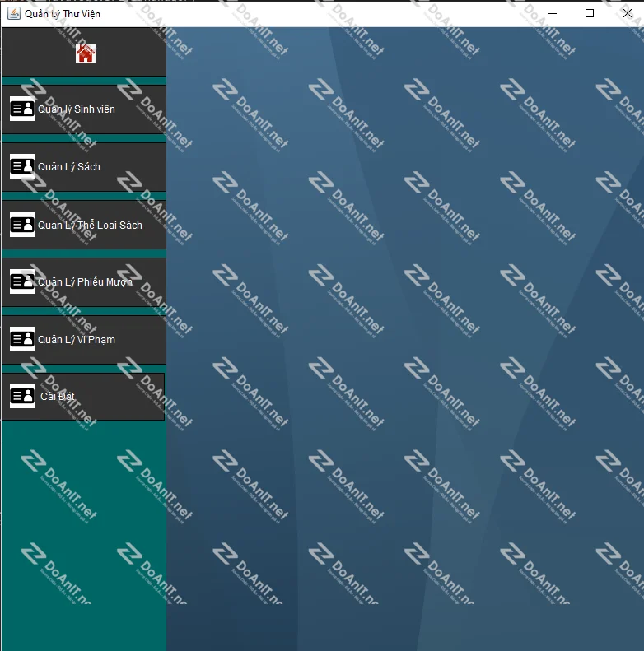644x651 pixels.
Task: Go to Quản Lý Phiếu Mượn
Action: point(84,282)
